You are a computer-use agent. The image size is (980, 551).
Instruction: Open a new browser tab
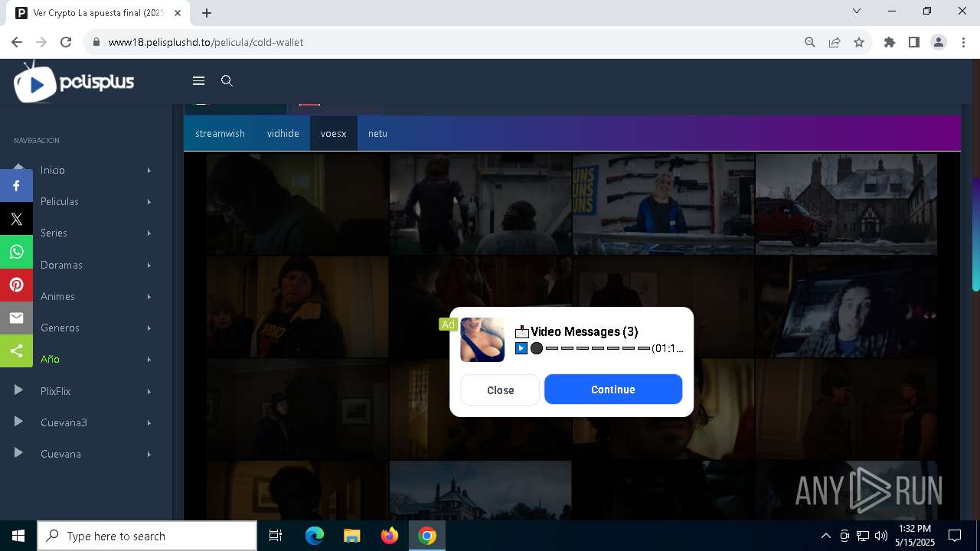coord(207,12)
